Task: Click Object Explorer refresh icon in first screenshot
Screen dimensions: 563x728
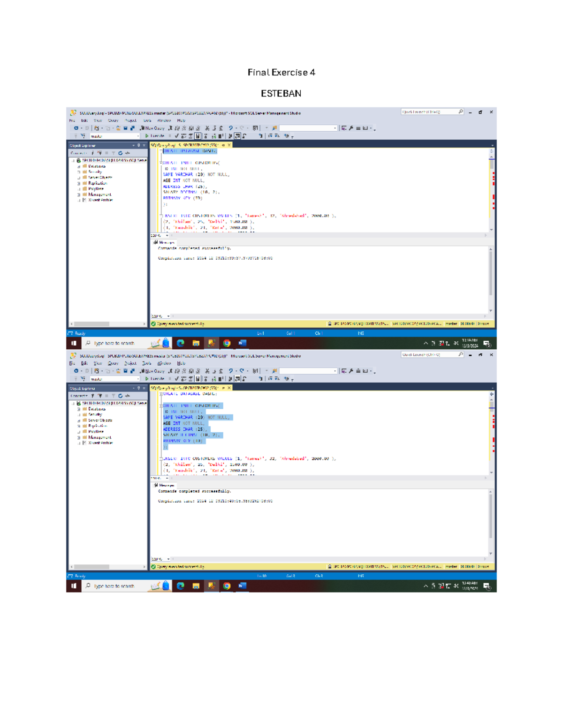Action: coord(121,153)
